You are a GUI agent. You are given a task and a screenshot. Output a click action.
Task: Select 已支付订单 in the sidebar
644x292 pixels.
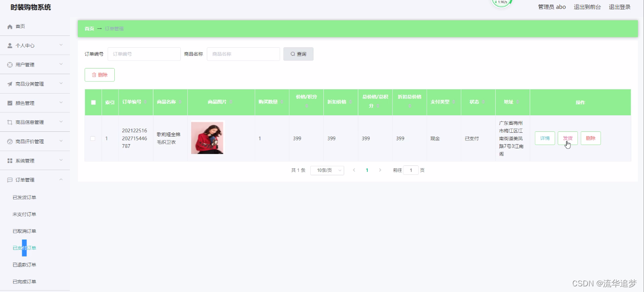pyautogui.click(x=25, y=248)
